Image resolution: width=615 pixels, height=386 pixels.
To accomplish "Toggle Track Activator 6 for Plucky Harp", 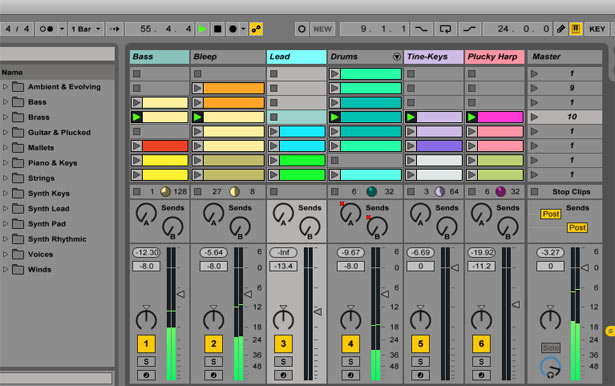I will 481,344.
